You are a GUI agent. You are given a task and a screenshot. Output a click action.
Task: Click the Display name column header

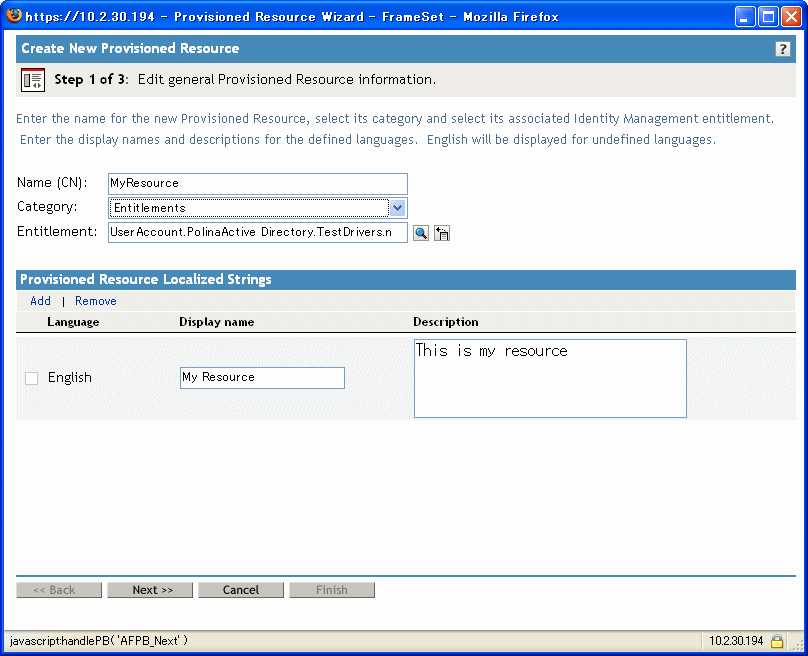216,322
